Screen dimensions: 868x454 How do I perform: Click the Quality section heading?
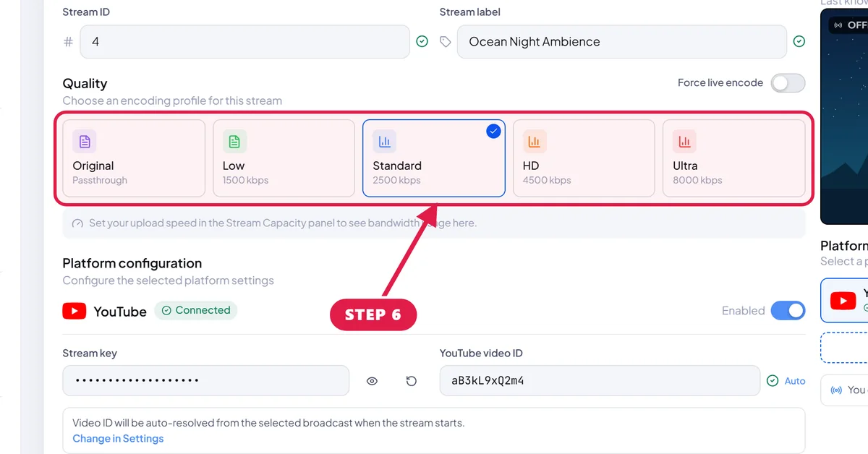[85, 84]
